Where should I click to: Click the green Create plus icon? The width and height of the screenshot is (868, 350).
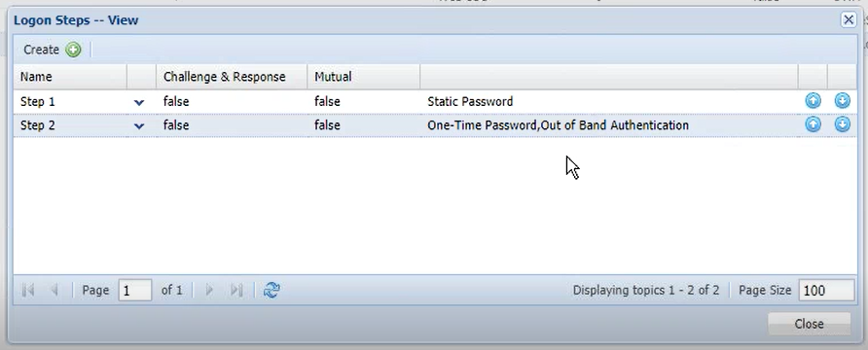[73, 50]
